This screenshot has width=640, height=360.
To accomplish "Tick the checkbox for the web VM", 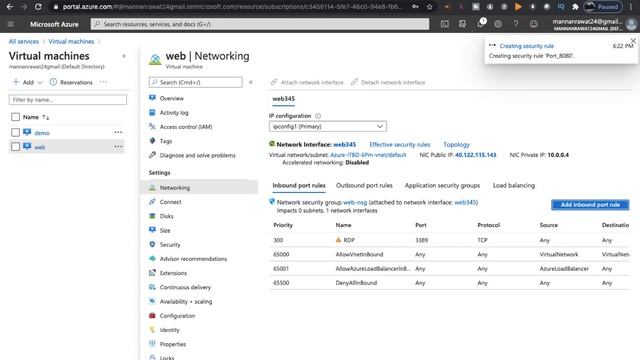I will coord(16,147).
